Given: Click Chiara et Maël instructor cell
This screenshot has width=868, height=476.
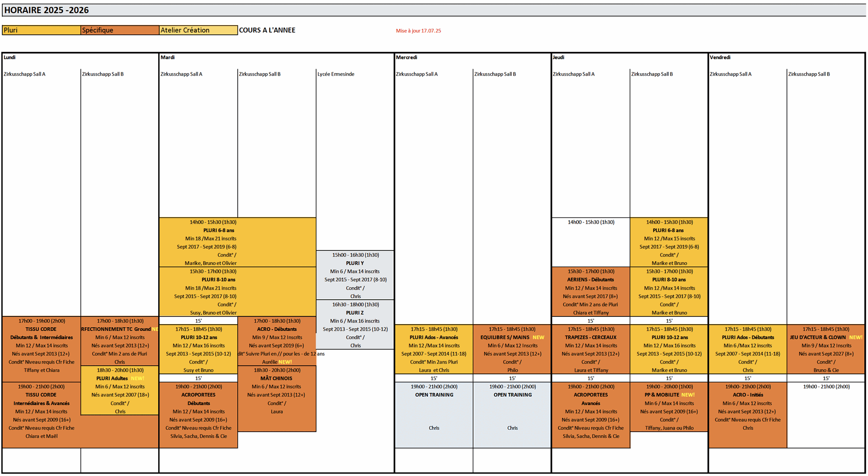Looking at the screenshot, I should [x=42, y=436].
